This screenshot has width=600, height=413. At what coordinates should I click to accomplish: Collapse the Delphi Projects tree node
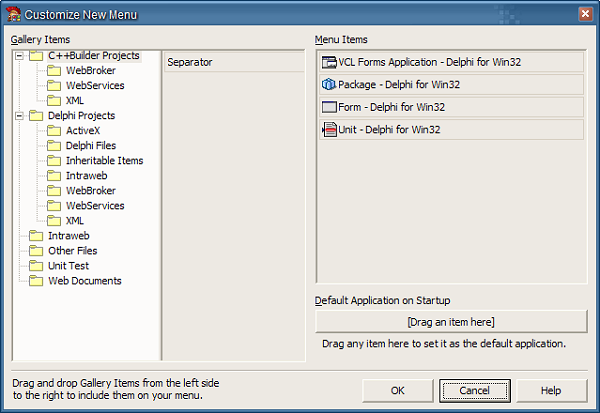[x=21, y=116]
